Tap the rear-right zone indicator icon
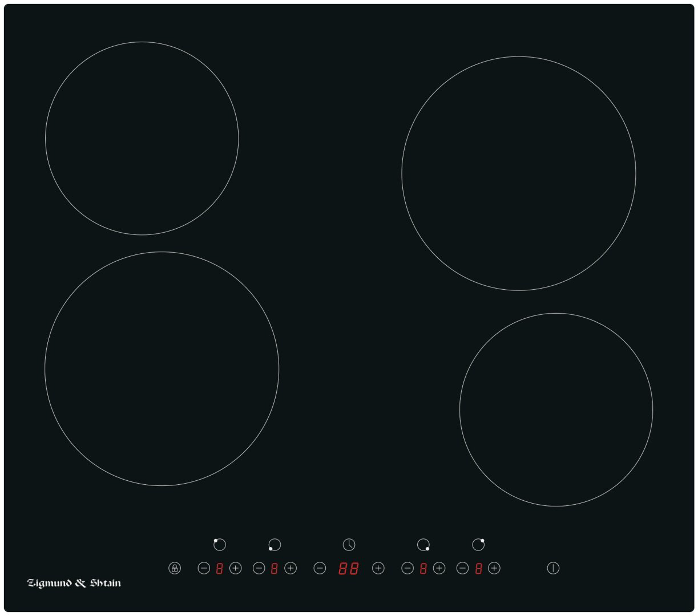The height and width of the screenshot is (616, 698). pos(478,544)
